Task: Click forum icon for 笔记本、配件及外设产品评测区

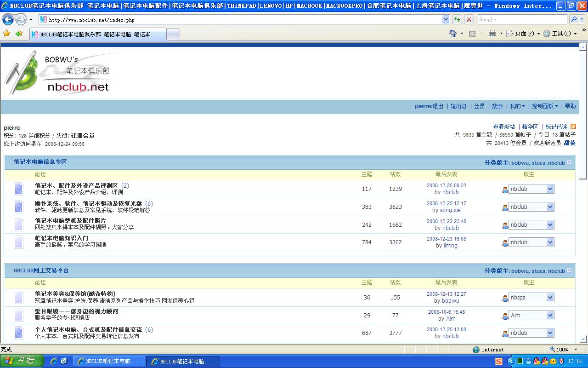Action: click(18, 189)
